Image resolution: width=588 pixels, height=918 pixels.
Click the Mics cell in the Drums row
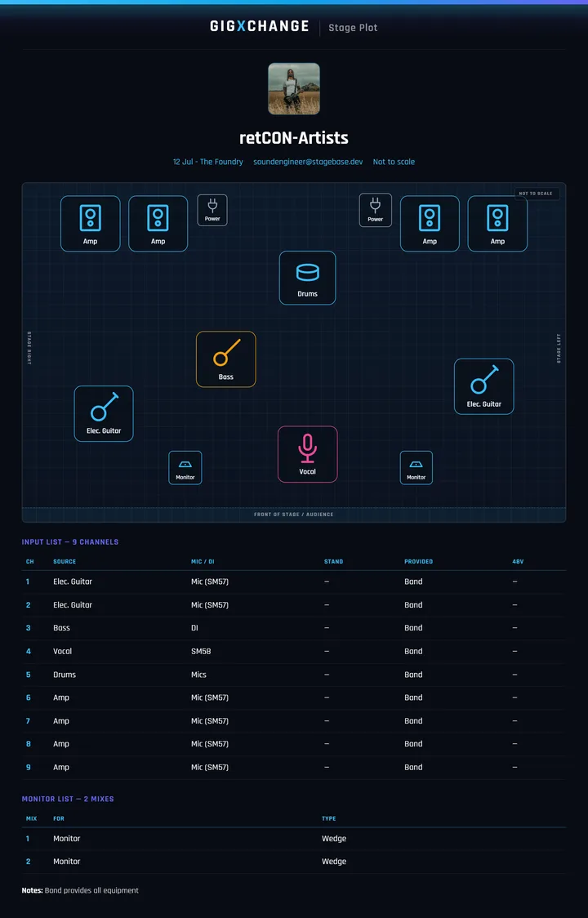198,675
